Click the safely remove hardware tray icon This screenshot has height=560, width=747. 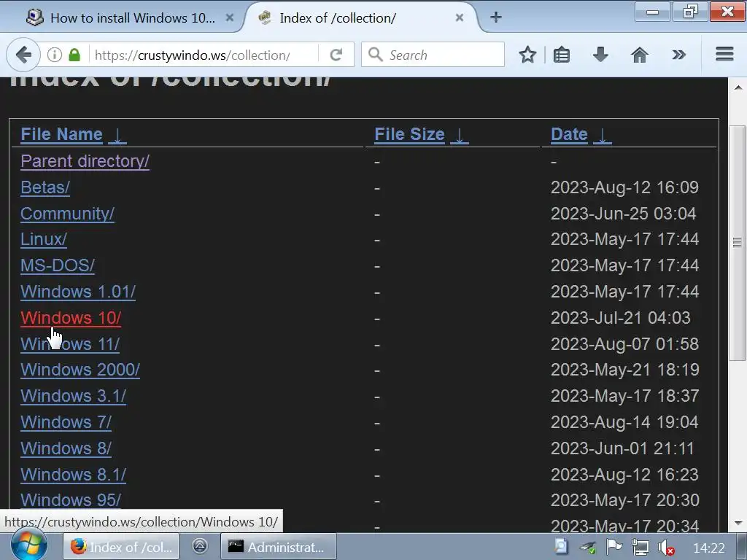click(x=588, y=547)
